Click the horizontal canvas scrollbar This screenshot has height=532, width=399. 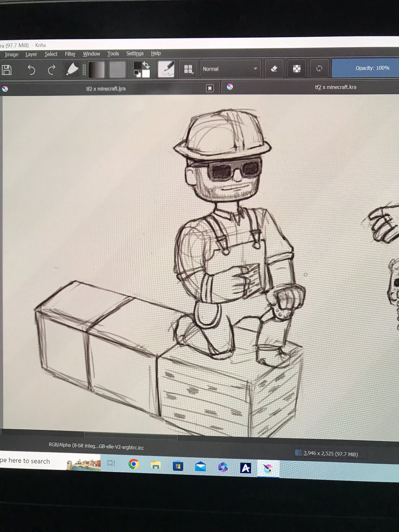(131, 437)
